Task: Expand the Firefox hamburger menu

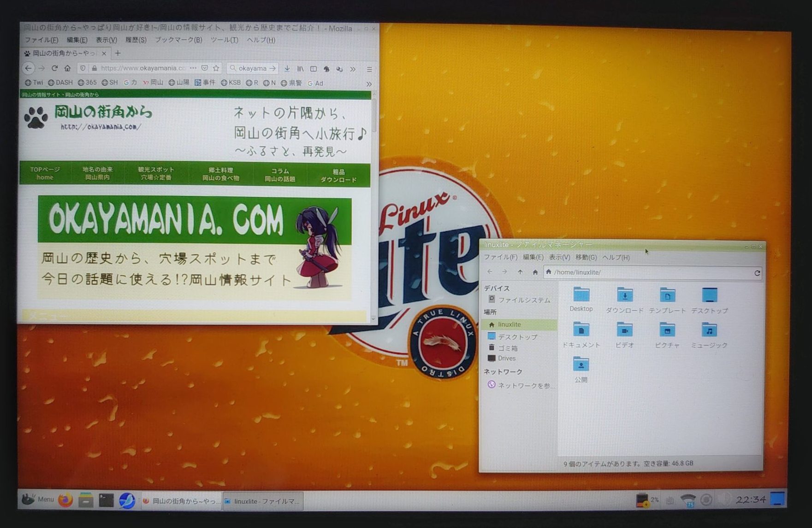Action: click(x=369, y=69)
